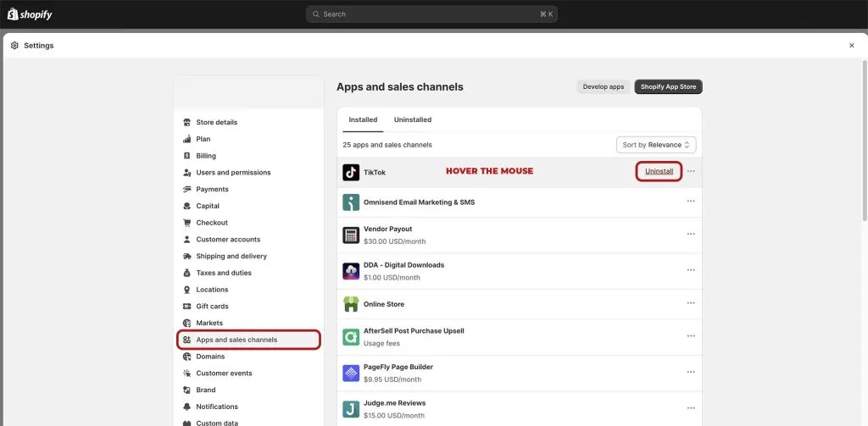This screenshot has height=426, width=868.
Task: Click the Online Store icon
Action: (x=351, y=304)
